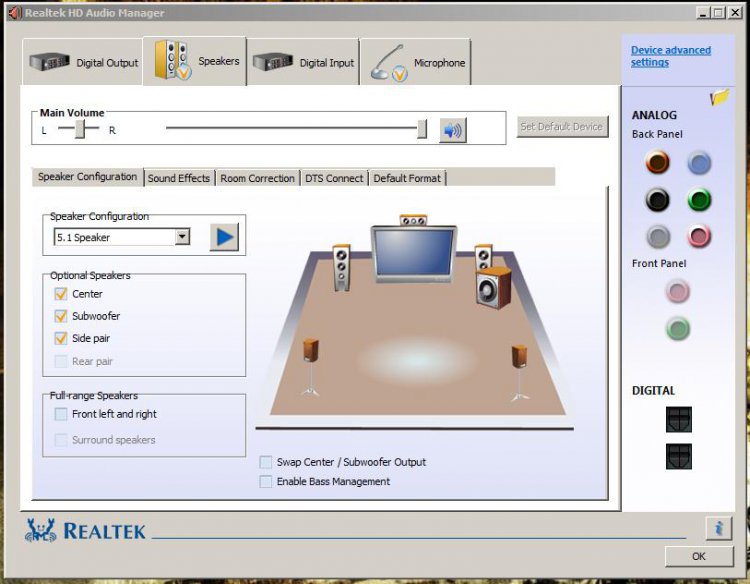
Task: Click the Realtek crab logo
Action: point(40,530)
